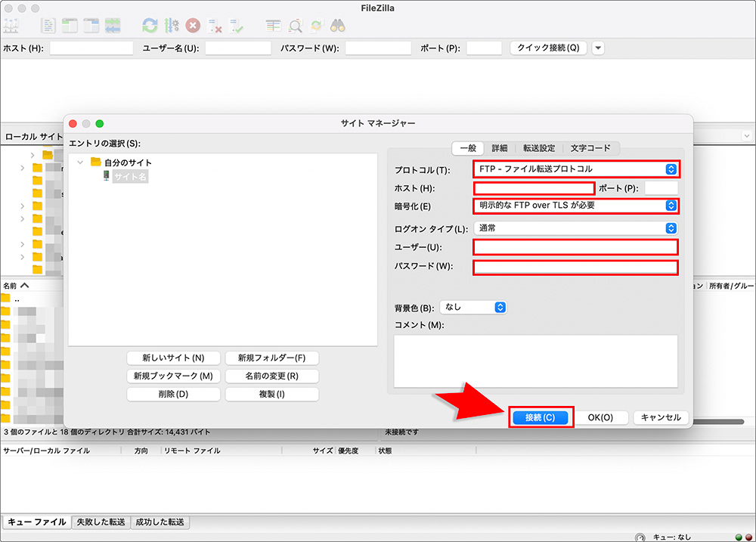Toggle the transfer queue display icon
The image size is (756, 542).
pyautogui.click(x=113, y=26)
